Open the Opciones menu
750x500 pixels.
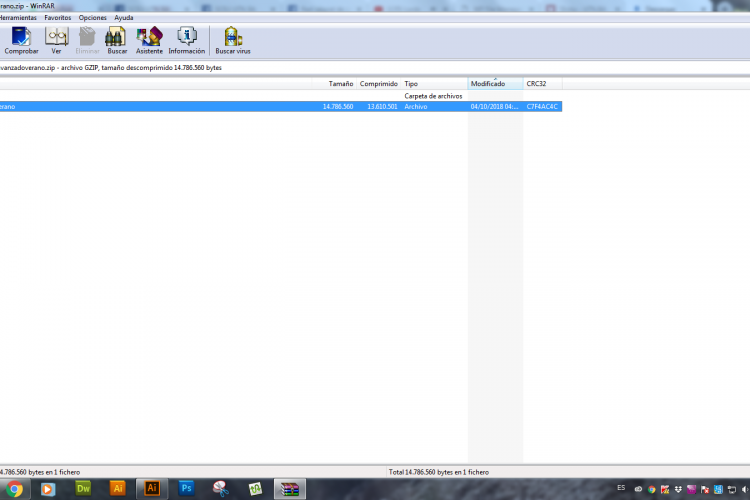93,18
